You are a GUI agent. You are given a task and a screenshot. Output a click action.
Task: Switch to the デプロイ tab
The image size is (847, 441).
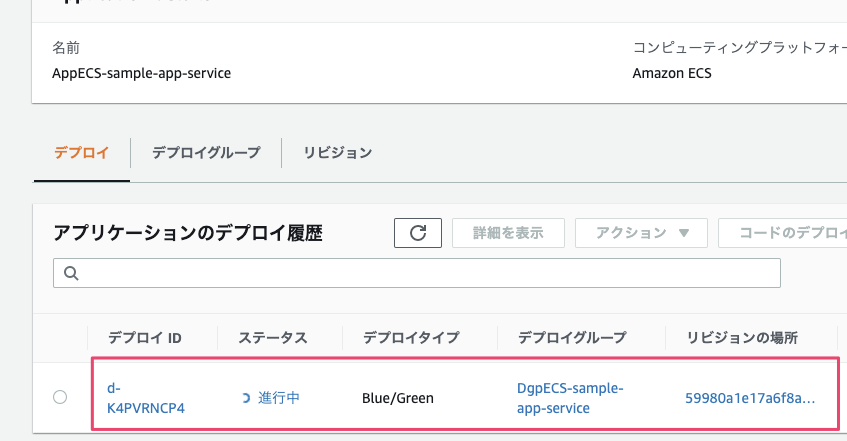(81, 153)
